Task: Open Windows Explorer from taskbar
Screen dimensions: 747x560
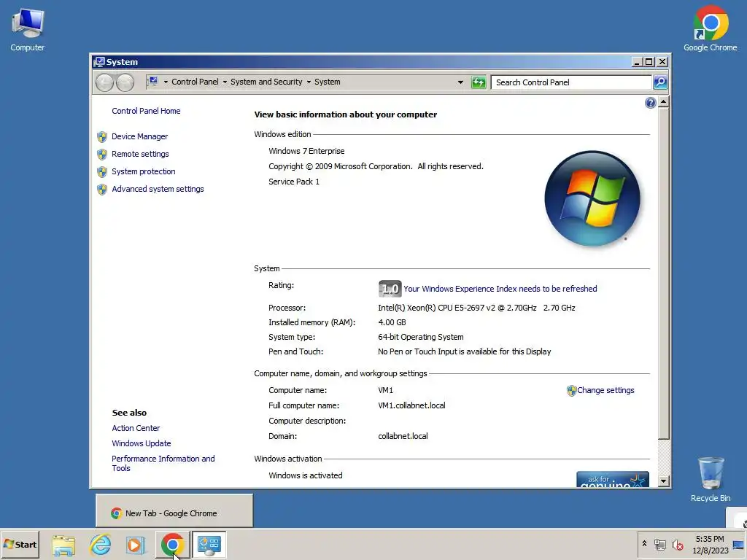Action: pos(63,545)
